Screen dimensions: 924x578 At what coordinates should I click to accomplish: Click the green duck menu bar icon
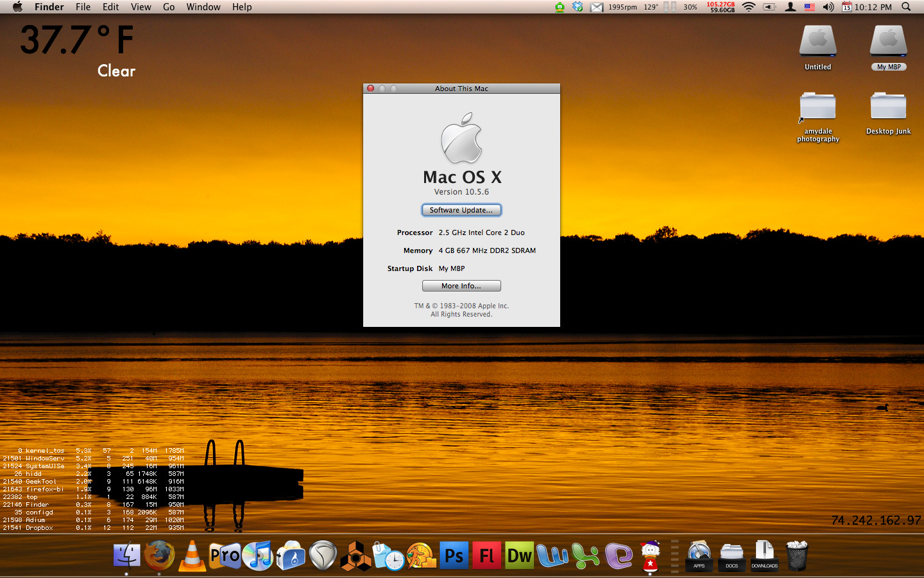tap(560, 7)
